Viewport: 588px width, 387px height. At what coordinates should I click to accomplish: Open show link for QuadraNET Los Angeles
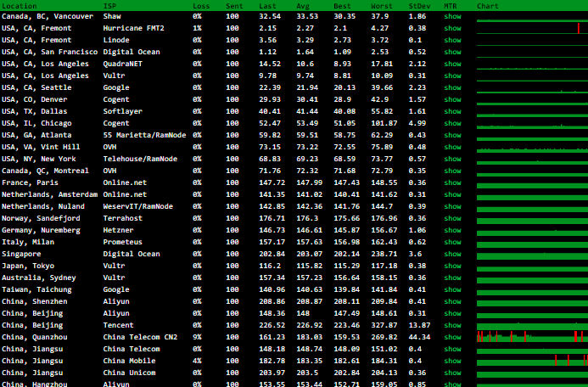452,64
